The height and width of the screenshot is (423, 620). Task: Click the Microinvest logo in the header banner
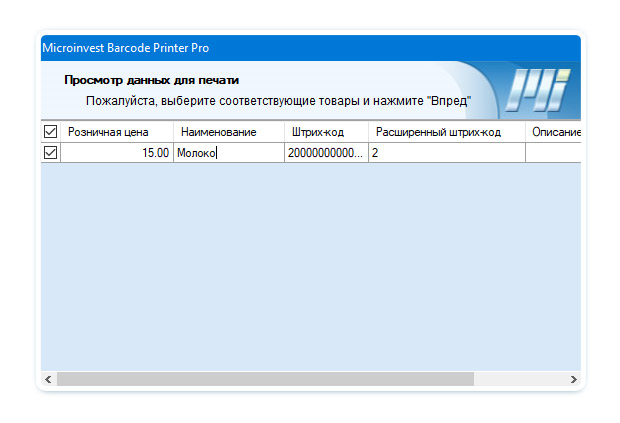click(x=536, y=91)
